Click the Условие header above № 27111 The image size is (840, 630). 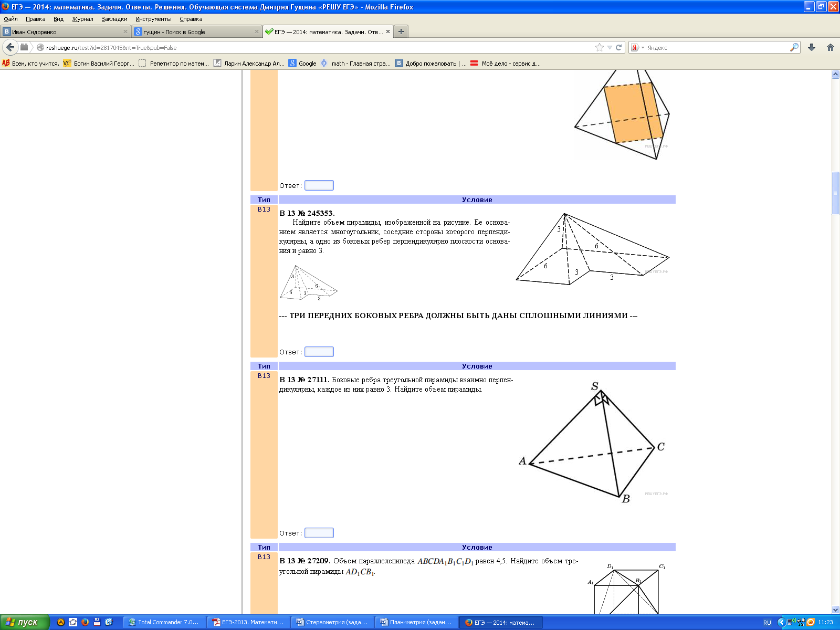click(x=477, y=366)
